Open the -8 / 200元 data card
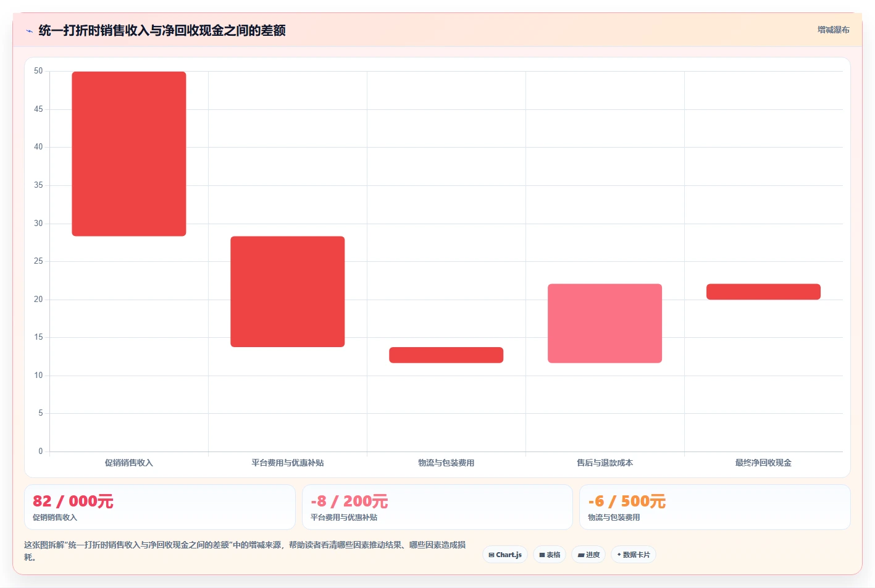The image size is (875, 588). 437,507
